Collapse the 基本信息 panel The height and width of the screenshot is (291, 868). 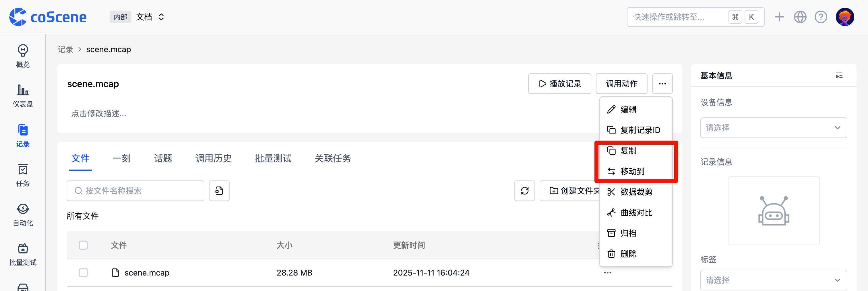(839, 75)
